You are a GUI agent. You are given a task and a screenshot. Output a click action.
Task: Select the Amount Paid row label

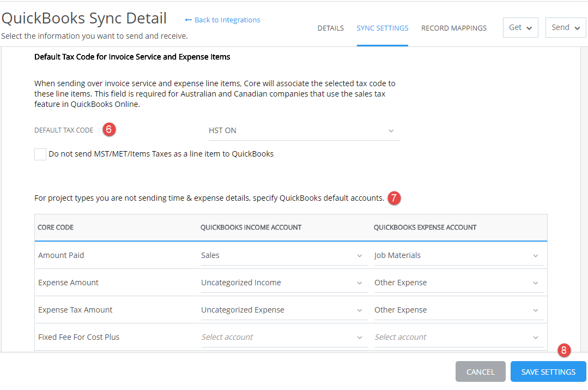(61, 255)
